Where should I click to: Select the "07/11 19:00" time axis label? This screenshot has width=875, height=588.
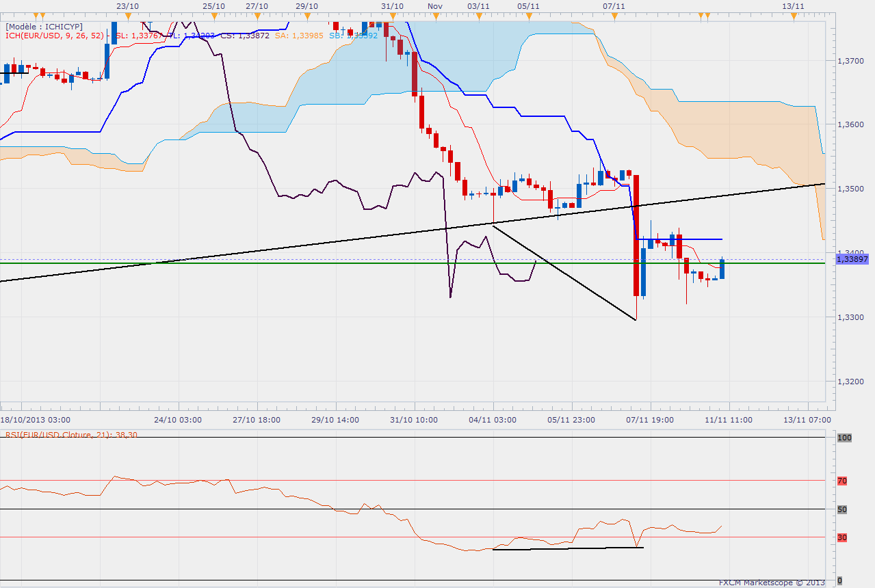point(650,420)
